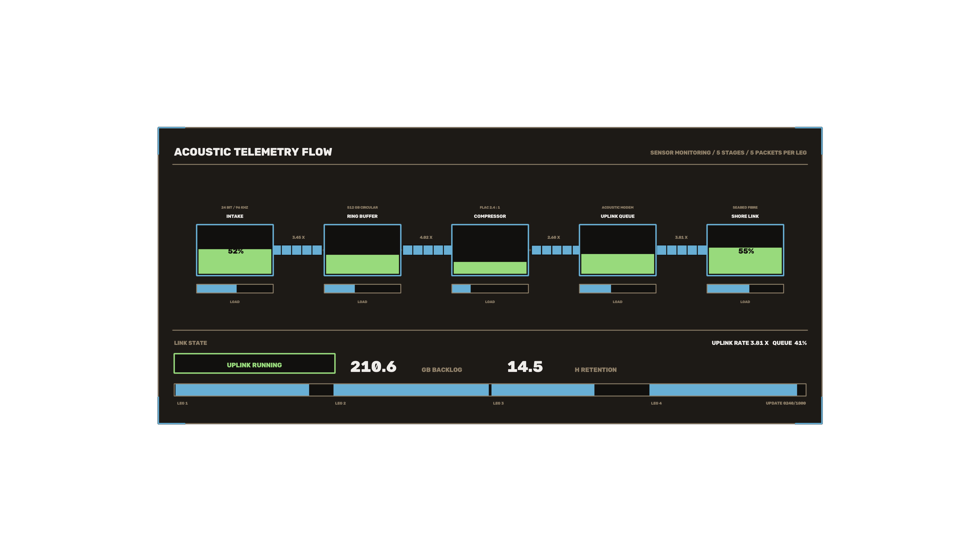This screenshot has height=551, width=980.
Task: Click the 'LINK STATE' heading
Action: (x=190, y=343)
